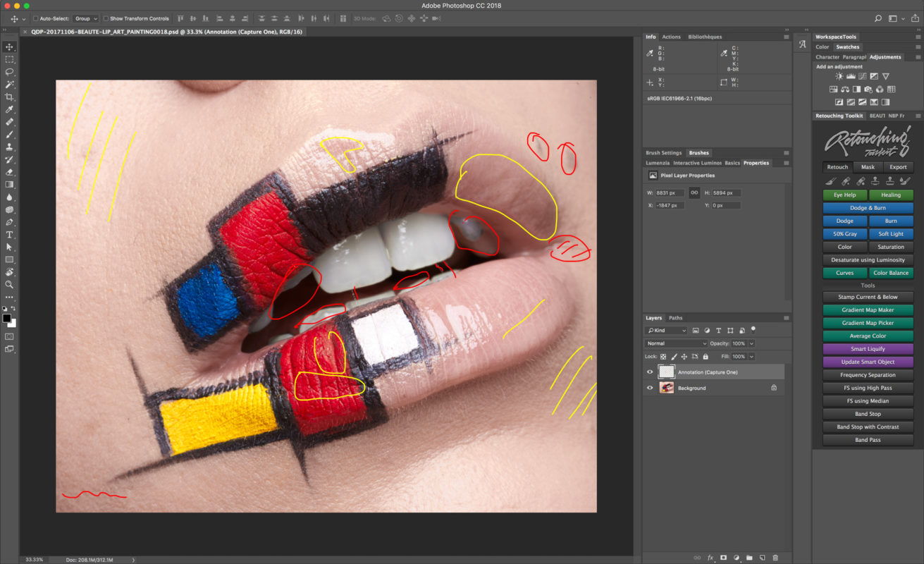The width and height of the screenshot is (924, 564).
Task: Switch to the Paths tab
Action: click(x=675, y=317)
